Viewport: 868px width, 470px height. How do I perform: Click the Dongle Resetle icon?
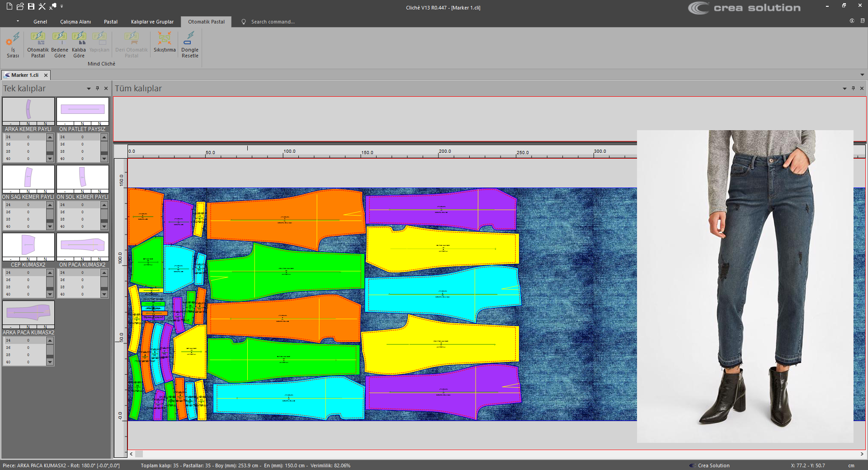190,44
